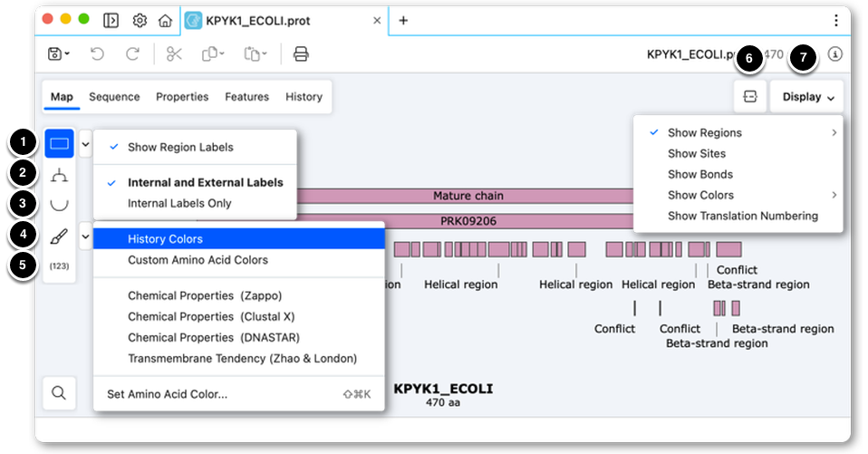Open settings gear in title bar

pos(140,21)
